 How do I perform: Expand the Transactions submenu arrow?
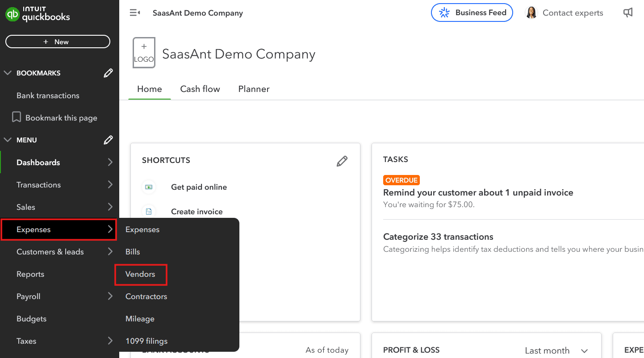point(110,185)
